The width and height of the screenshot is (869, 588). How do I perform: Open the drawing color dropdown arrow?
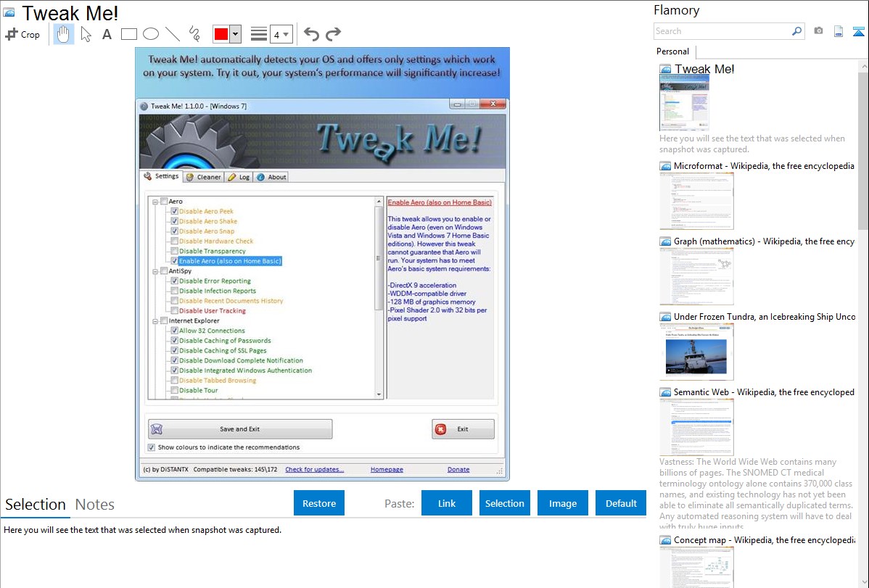(235, 34)
